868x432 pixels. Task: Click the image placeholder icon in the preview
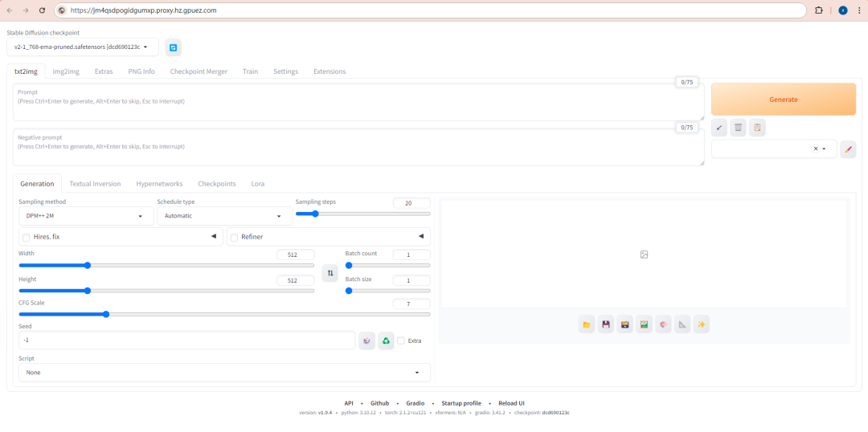click(644, 255)
